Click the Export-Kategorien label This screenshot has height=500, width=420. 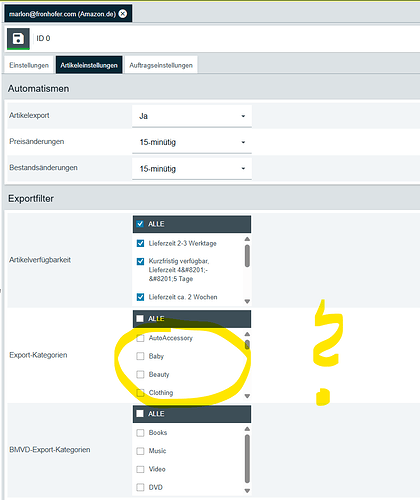point(38,355)
